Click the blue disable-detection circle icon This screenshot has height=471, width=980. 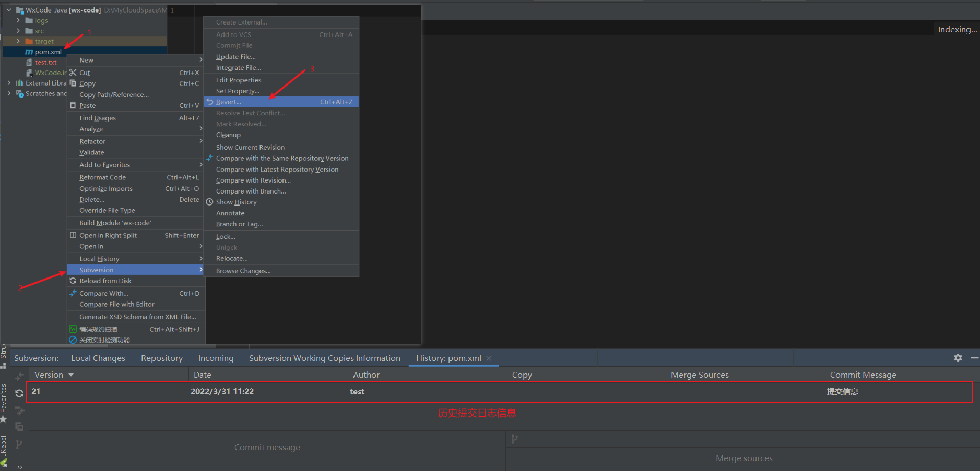click(73, 340)
